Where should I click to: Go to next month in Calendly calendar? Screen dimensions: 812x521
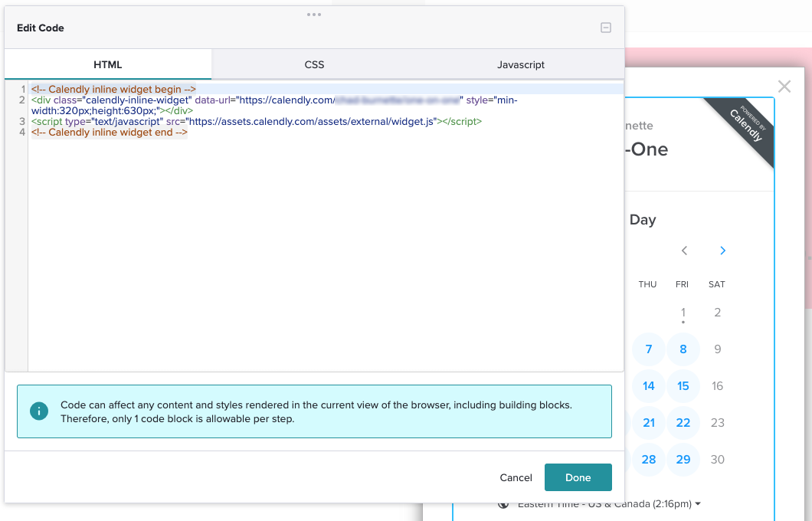point(722,251)
